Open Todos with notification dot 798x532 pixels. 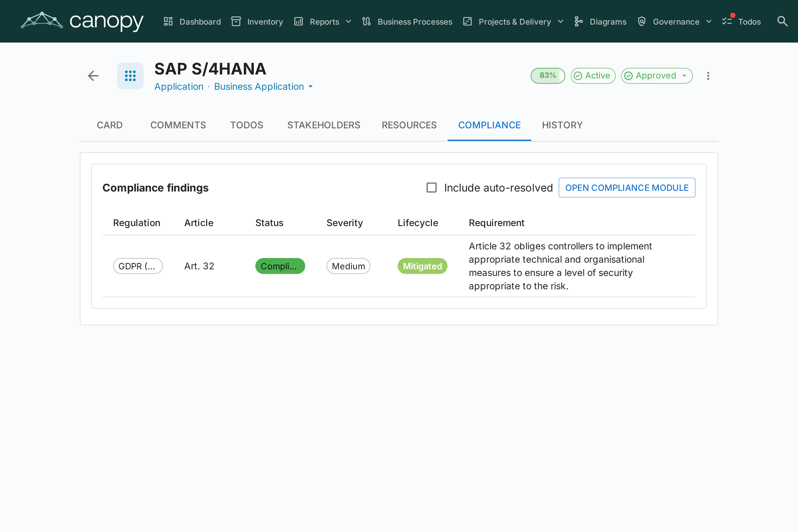[x=741, y=22]
